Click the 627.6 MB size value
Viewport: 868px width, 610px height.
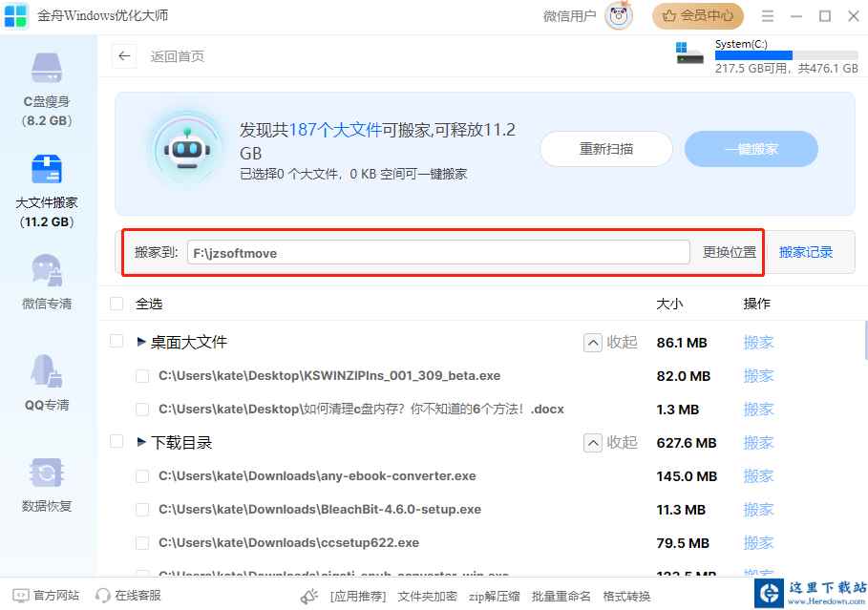coord(687,443)
